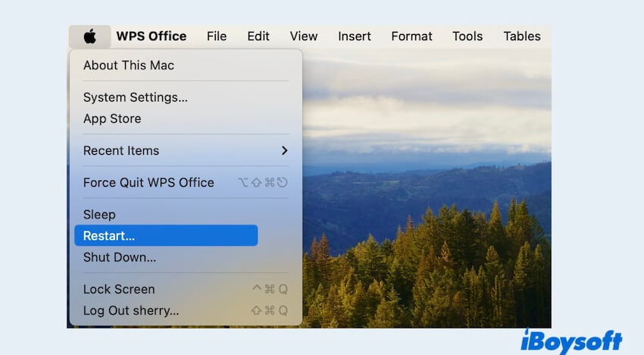644x355 pixels.
Task: Open the WPS Office app menu
Action: tap(151, 36)
